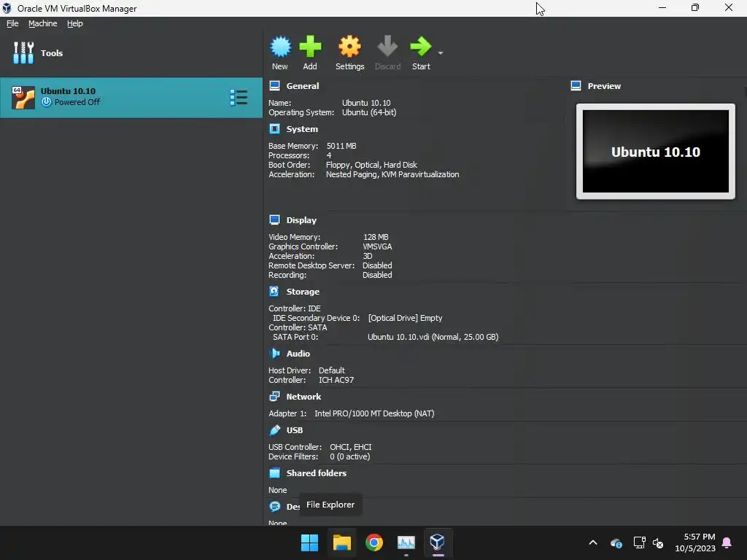This screenshot has height=560, width=747.
Task: Click the muted volume tray icon
Action: [658, 542]
